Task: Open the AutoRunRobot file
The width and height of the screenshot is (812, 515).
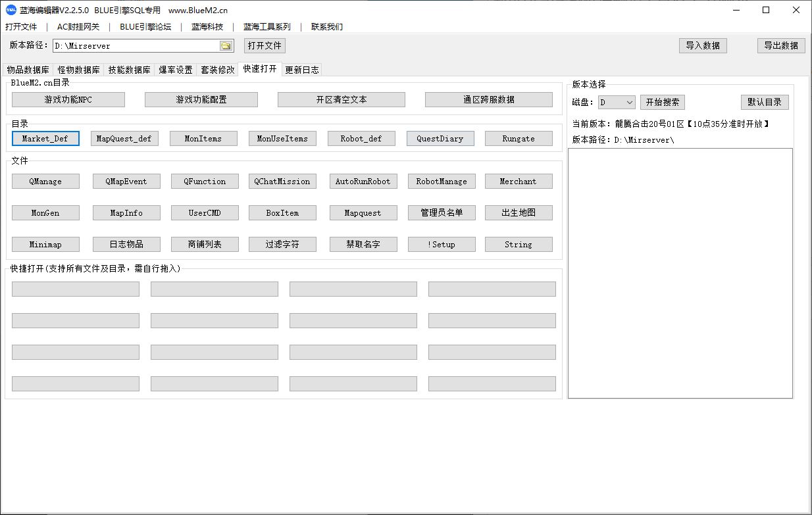Action: click(363, 181)
